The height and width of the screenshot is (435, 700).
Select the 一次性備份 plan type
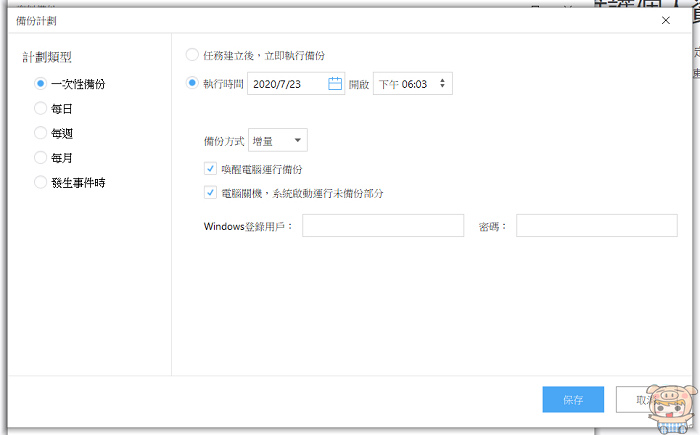point(40,84)
